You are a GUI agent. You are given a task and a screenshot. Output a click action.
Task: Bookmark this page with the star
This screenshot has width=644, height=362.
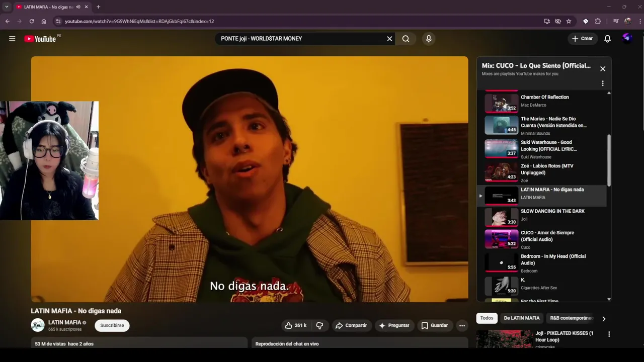569,21
